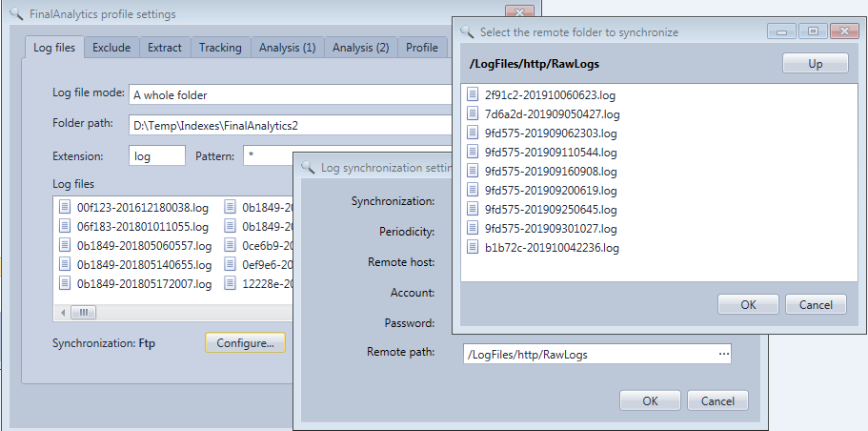868x431 pixels.
Task: Click file icon of 00f123-201612180038.log
Action: pyautogui.click(x=65, y=207)
